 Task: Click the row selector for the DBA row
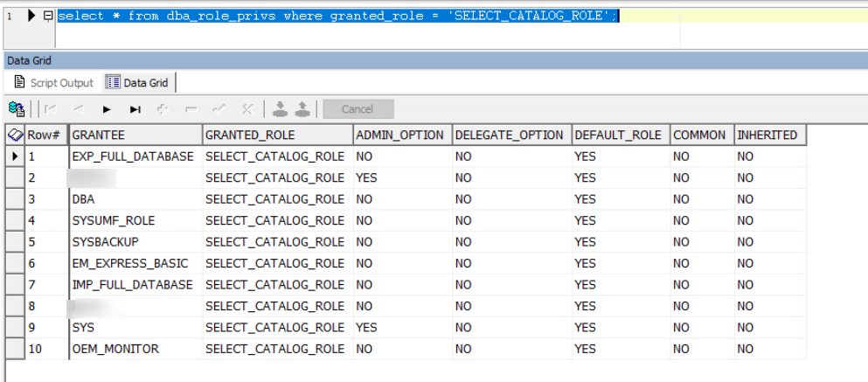coord(16,199)
